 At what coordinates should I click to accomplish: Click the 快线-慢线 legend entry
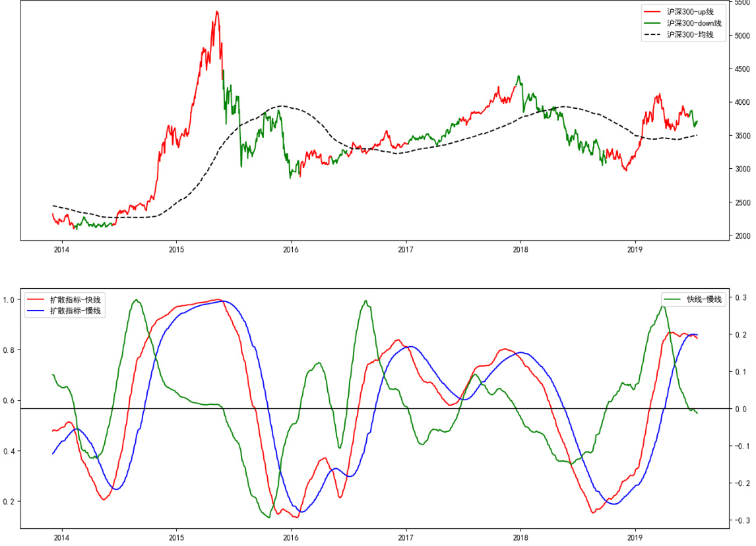(x=704, y=299)
